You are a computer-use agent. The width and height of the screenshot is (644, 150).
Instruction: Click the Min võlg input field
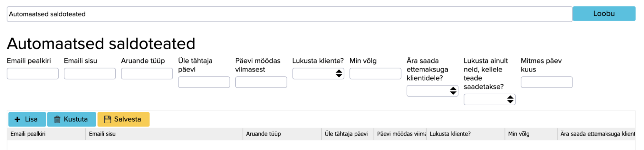(375, 73)
